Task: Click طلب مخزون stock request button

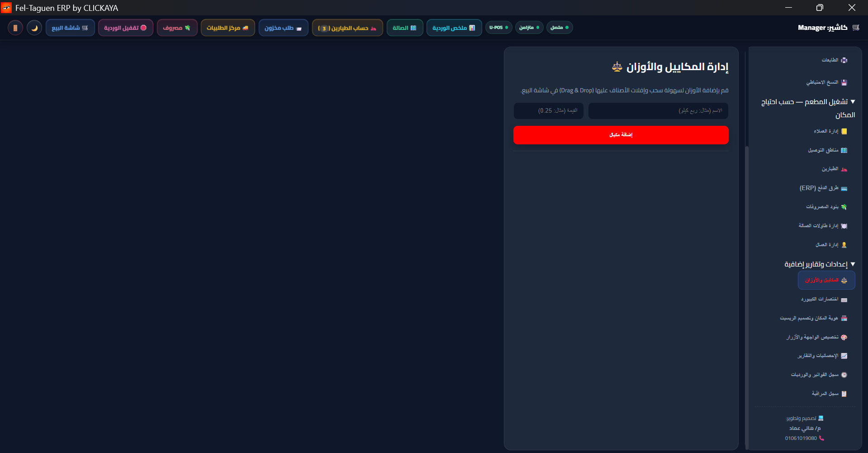Action: pos(283,28)
